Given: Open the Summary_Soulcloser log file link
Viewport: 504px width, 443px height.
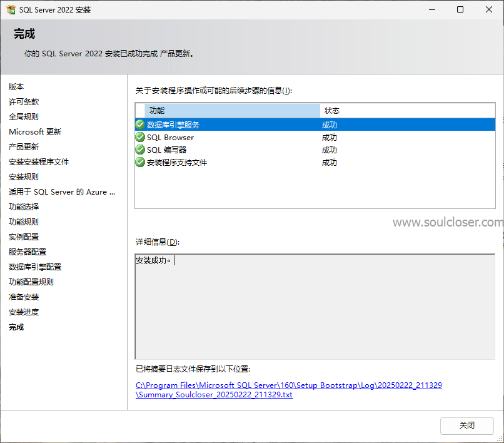Looking at the screenshot, I should pyautogui.click(x=289, y=390).
